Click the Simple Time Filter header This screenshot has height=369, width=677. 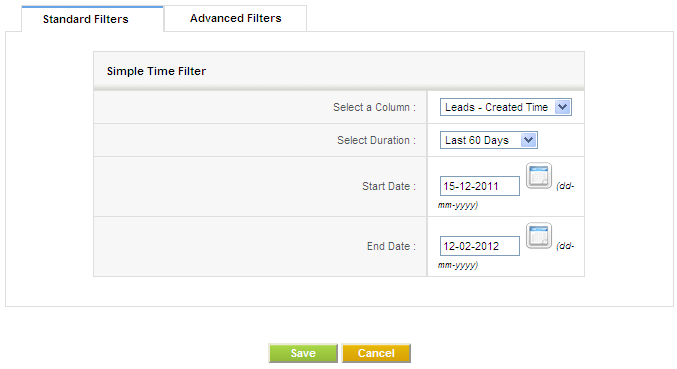point(156,71)
